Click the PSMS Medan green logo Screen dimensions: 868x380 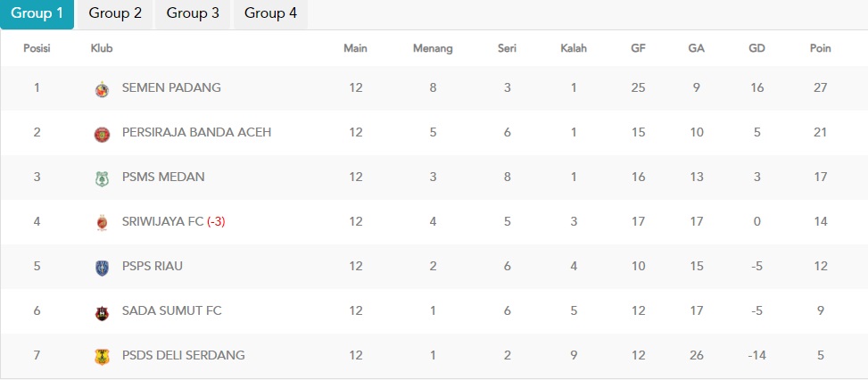point(102,179)
